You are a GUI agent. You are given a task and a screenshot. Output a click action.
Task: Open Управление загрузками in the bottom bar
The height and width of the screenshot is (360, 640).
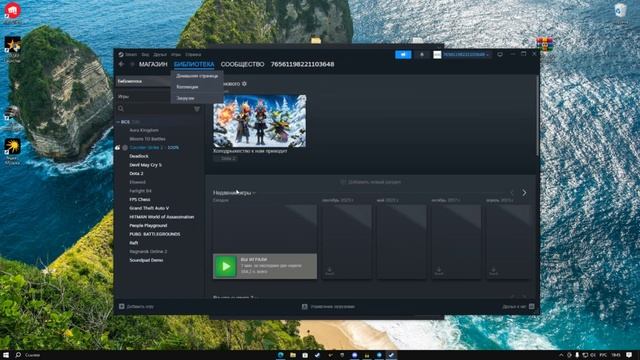(x=328, y=307)
